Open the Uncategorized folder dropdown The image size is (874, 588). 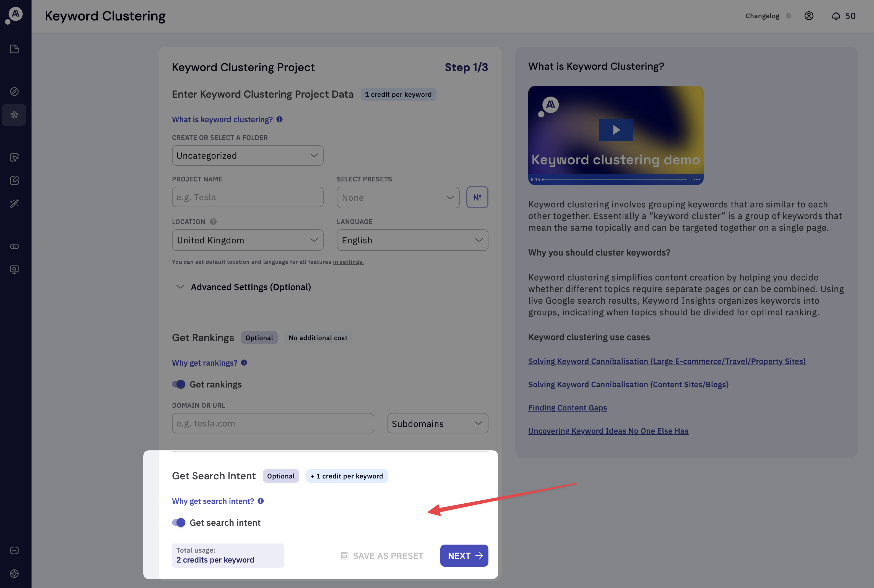248,156
